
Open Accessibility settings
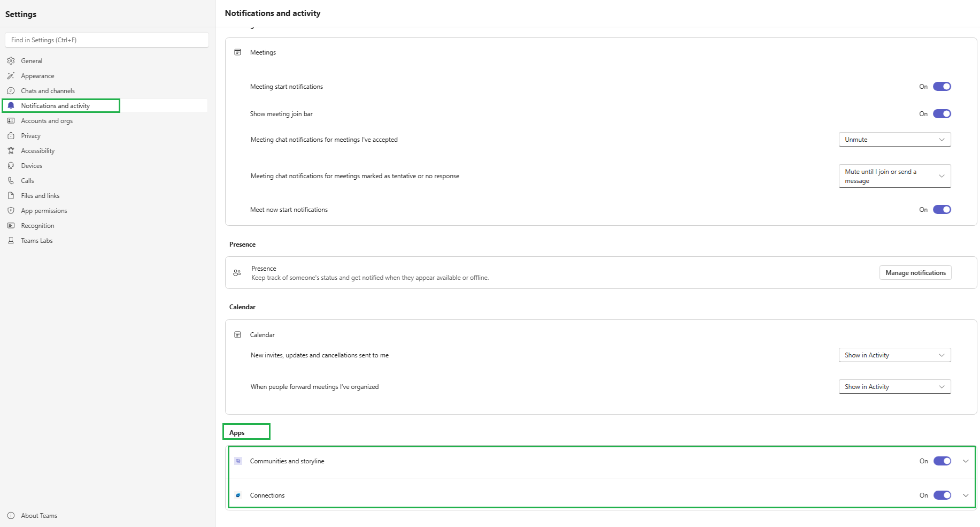[106, 151]
